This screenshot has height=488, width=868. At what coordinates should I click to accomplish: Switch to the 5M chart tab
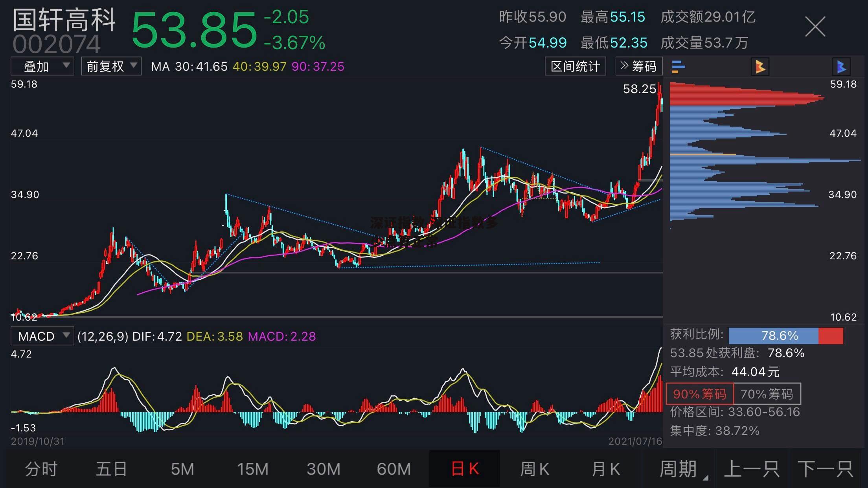pos(182,469)
